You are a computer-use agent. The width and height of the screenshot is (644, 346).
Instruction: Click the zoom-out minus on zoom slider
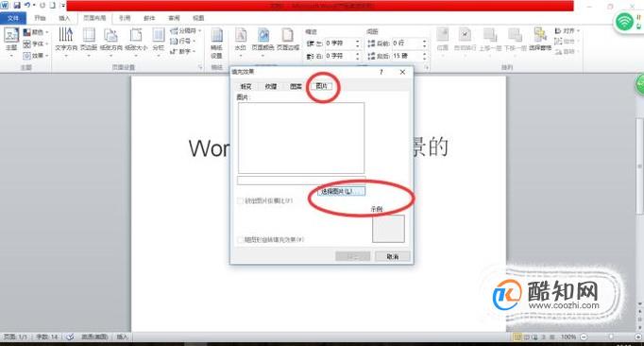click(584, 337)
